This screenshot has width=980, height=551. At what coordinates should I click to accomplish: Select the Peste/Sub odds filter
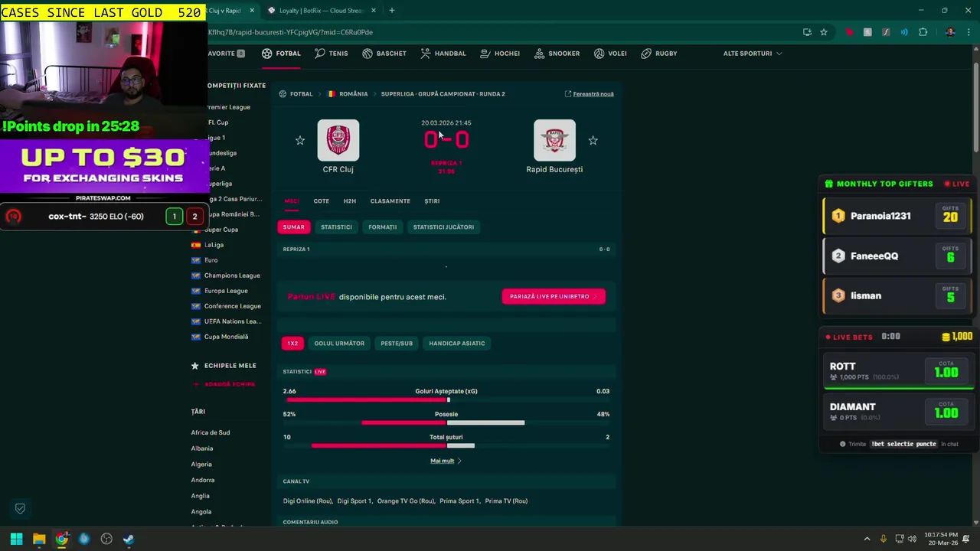(x=397, y=344)
